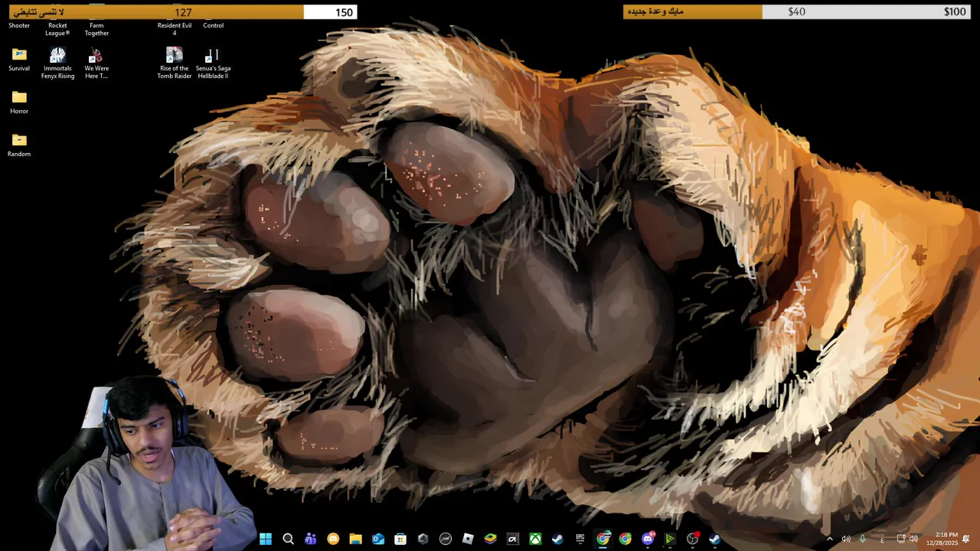This screenshot has height=551, width=980.
Task: Open Outlook from the taskbar
Action: click(x=377, y=539)
